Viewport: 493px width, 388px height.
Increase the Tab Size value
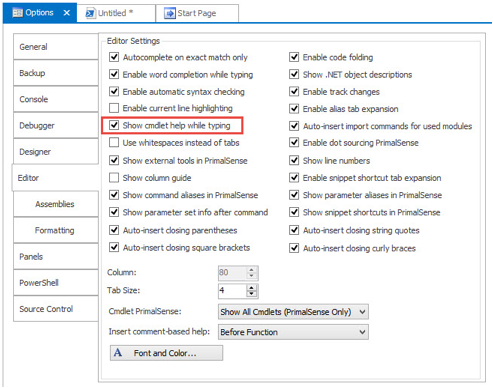pyautogui.click(x=252, y=288)
